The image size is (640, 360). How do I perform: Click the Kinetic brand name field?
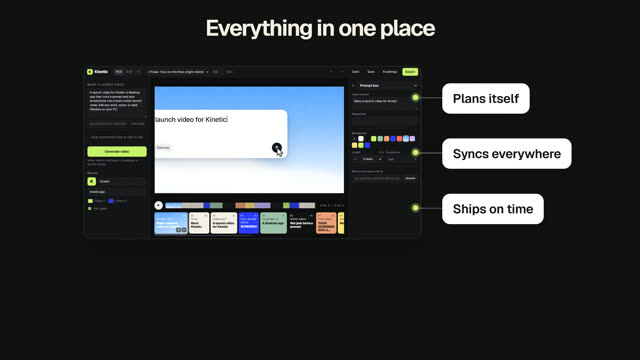(122, 181)
